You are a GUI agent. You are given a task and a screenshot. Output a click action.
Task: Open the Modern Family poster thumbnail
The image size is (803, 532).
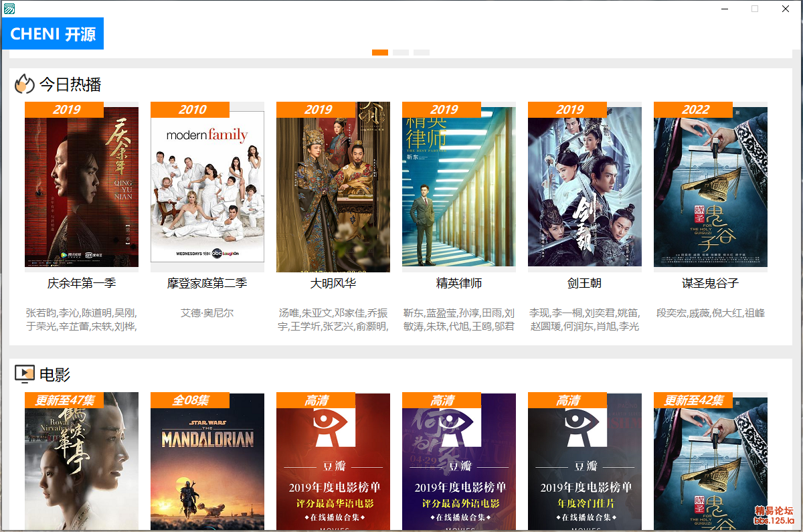207,187
